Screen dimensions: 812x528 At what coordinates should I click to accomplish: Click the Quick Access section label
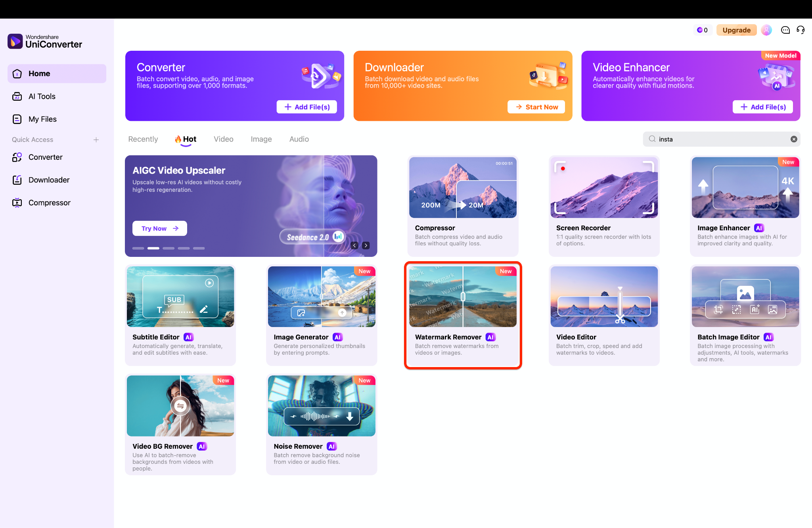click(33, 140)
